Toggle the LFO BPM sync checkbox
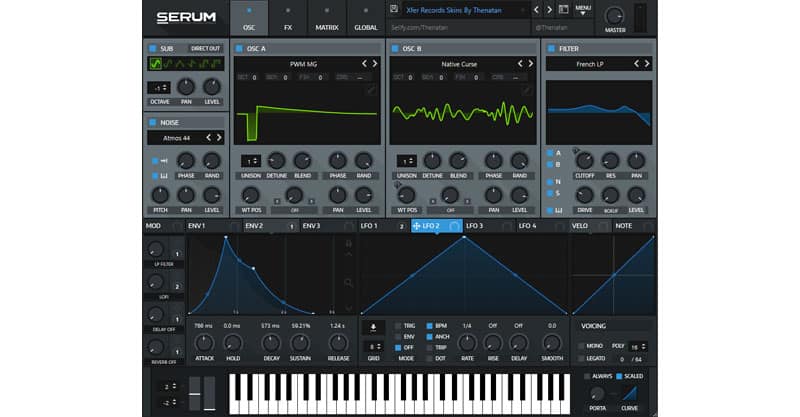 [430, 326]
